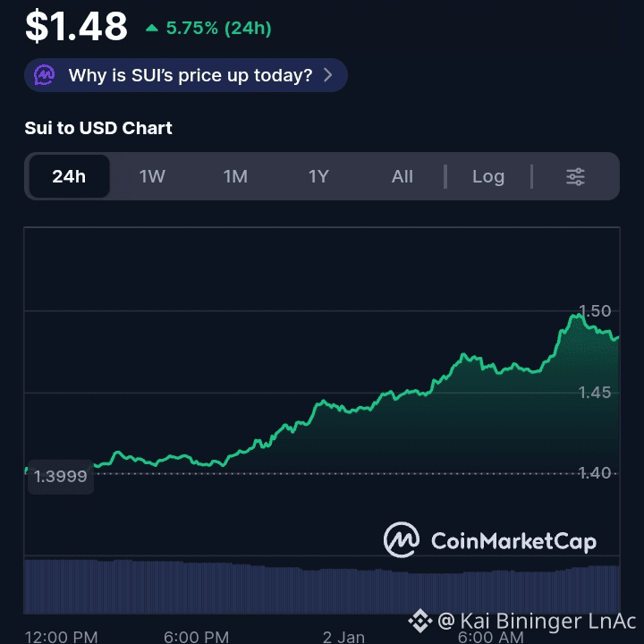644x644 pixels.
Task: Click the chart line peak near 1.50
Action: click(x=577, y=316)
